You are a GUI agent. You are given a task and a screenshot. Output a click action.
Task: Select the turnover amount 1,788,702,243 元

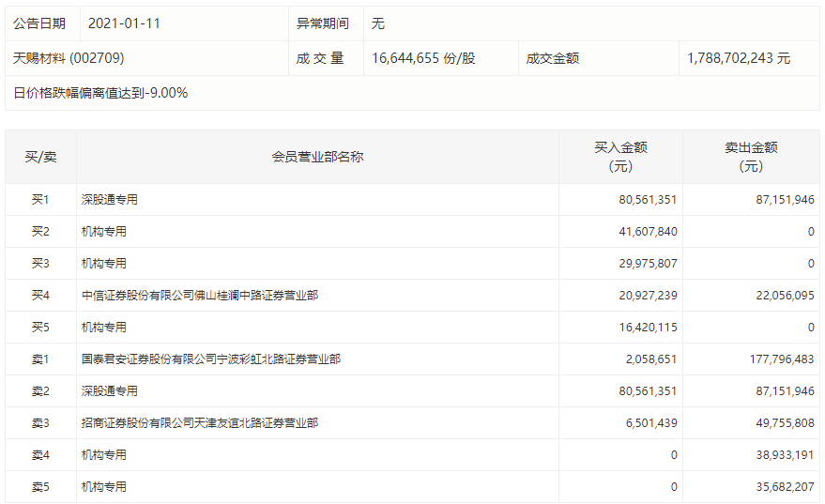coord(739,58)
